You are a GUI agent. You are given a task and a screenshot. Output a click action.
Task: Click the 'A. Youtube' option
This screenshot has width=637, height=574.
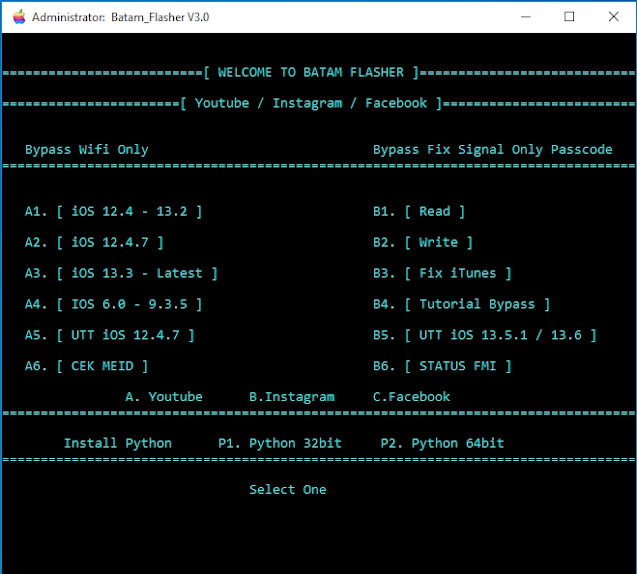tap(164, 397)
